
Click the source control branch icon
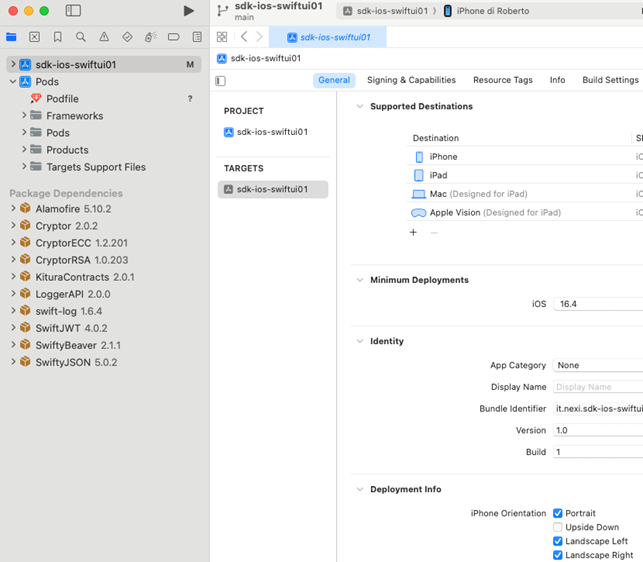coord(223,11)
